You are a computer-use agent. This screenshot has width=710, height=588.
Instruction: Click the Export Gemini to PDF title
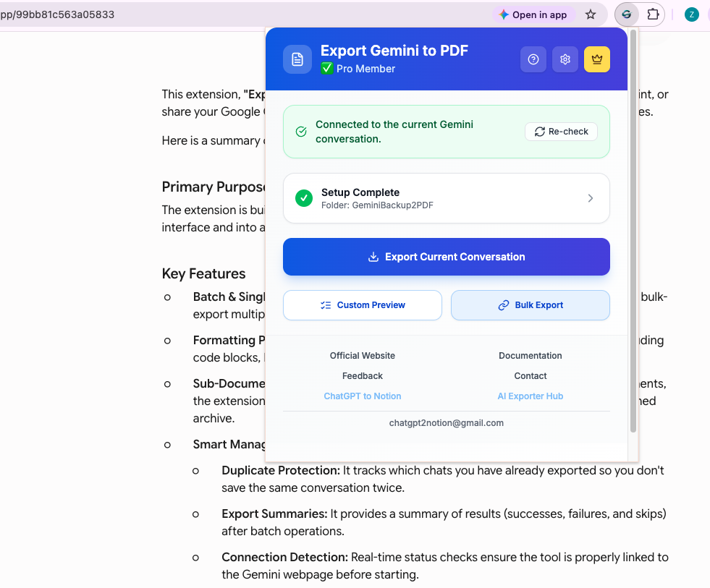394,51
